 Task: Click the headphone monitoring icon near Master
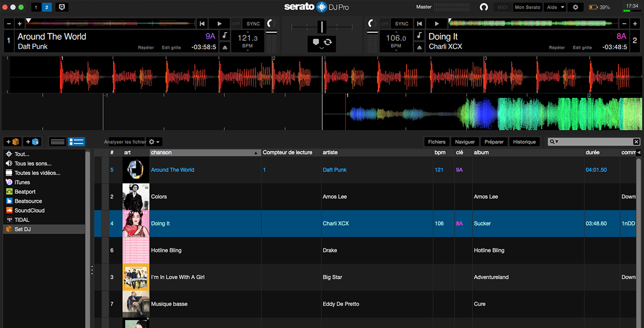(x=484, y=7)
